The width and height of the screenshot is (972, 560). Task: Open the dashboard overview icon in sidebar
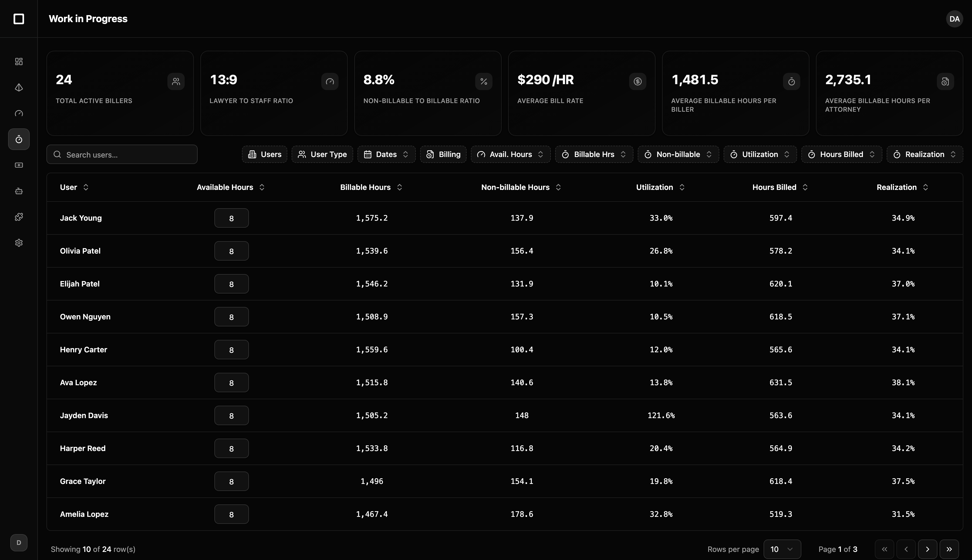(18, 61)
